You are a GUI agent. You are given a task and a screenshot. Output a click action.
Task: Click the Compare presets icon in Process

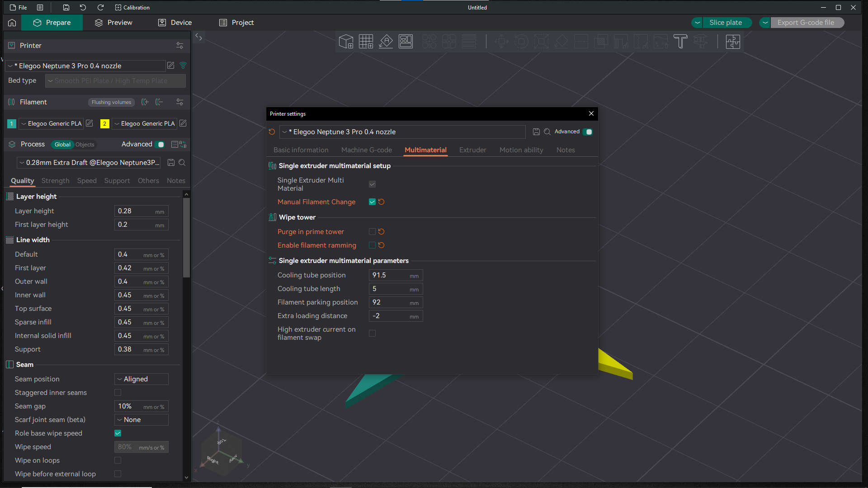click(x=183, y=145)
